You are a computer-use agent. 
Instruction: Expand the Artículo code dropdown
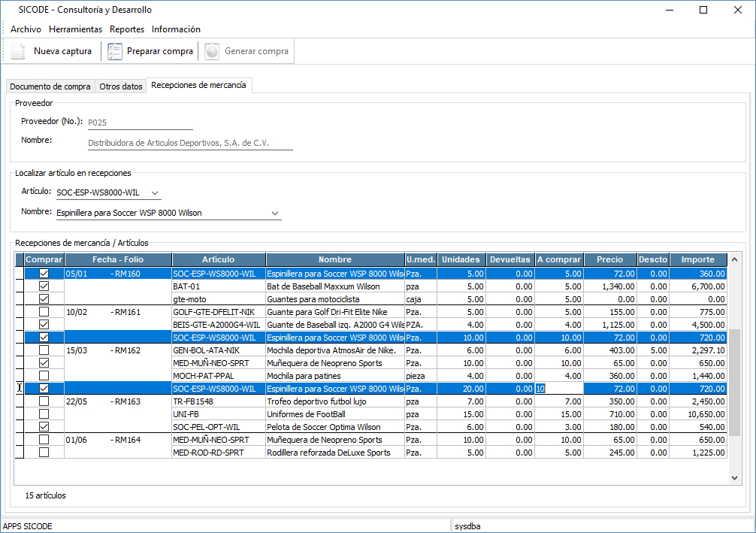point(155,192)
